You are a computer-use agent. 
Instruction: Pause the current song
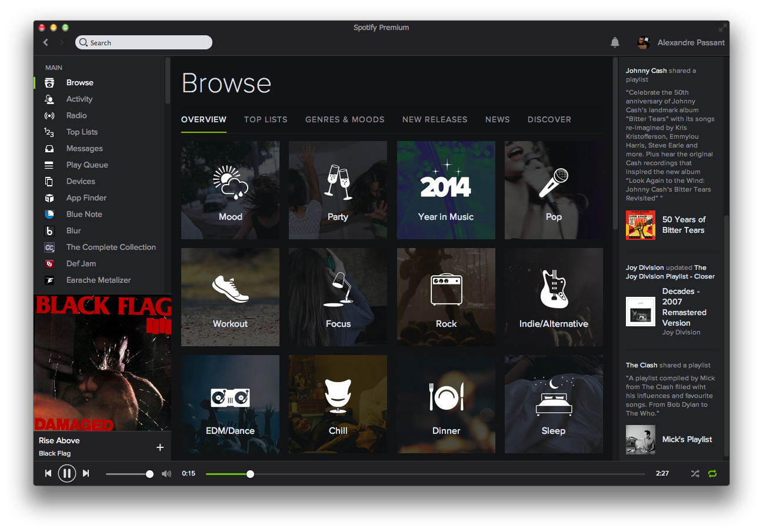[x=67, y=473]
